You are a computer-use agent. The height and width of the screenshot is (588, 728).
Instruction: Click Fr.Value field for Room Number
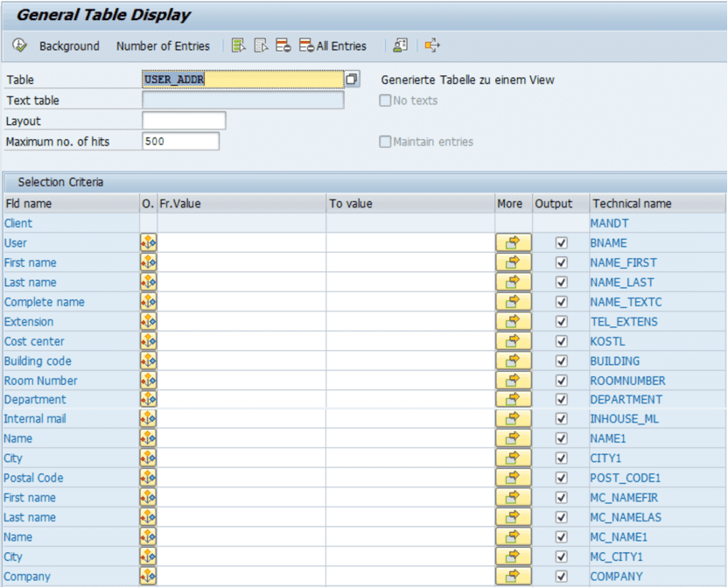241,381
